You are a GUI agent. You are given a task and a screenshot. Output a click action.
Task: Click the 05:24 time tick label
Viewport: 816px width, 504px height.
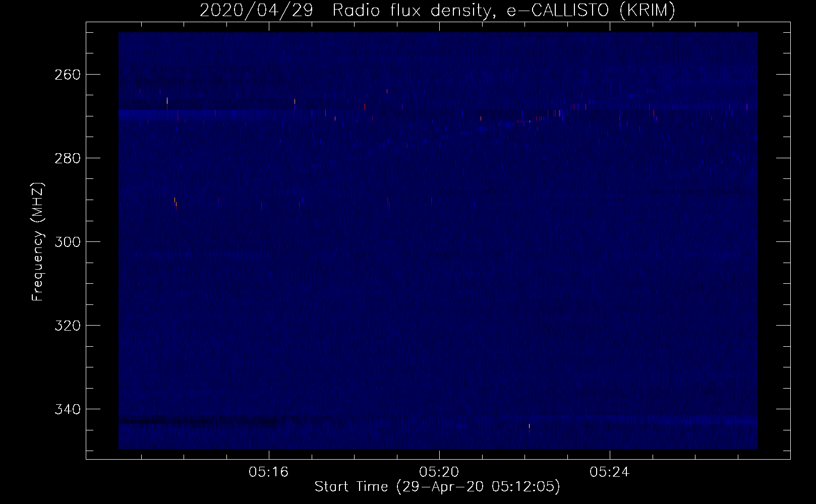point(610,472)
